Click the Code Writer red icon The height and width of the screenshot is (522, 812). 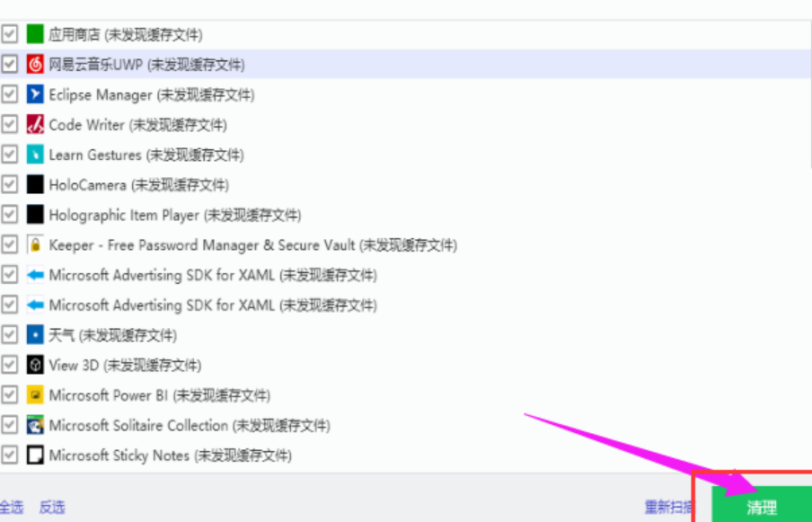pyautogui.click(x=35, y=125)
